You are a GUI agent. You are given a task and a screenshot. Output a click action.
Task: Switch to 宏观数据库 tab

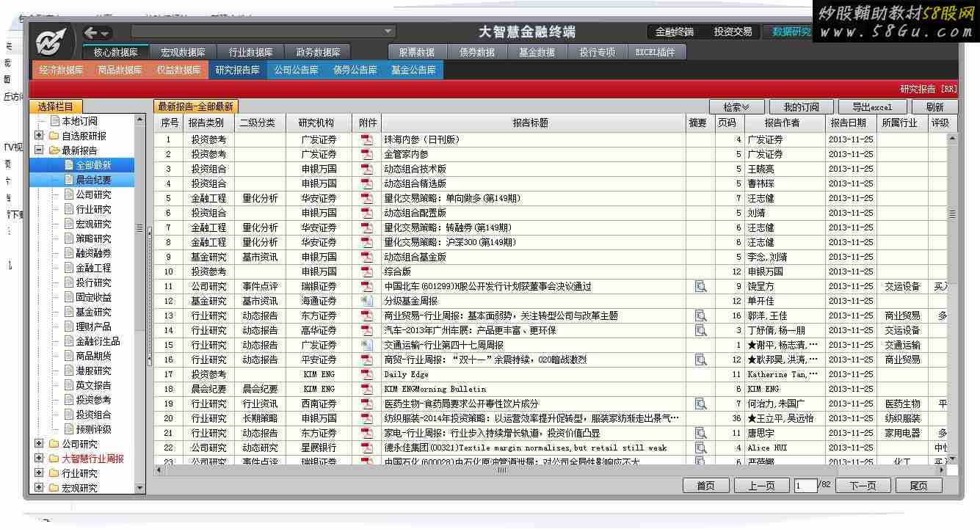click(x=183, y=52)
